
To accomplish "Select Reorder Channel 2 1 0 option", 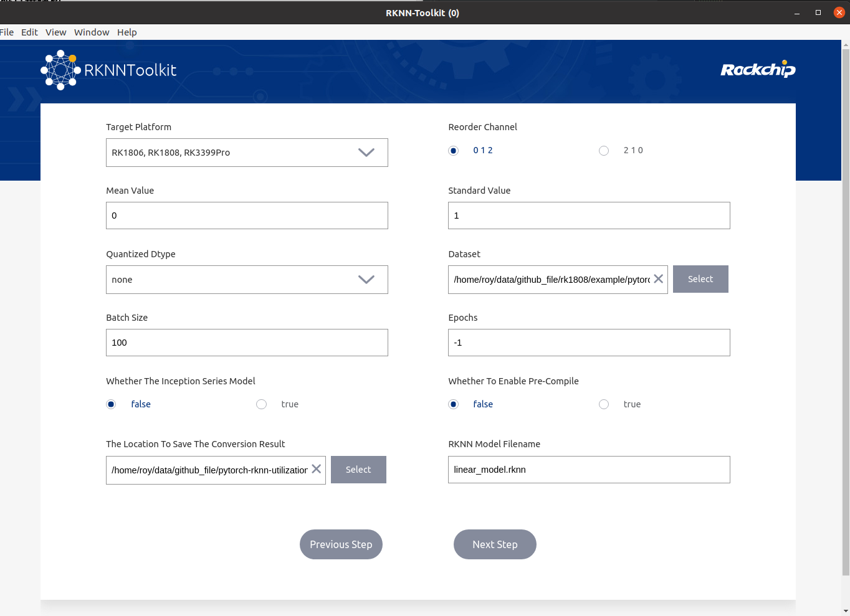I will (604, 151).
